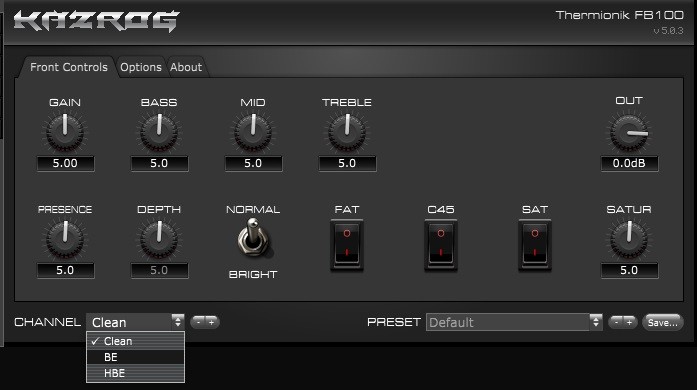
Task: Toggle the C45 rocker switch
Action: click(441, 245)
